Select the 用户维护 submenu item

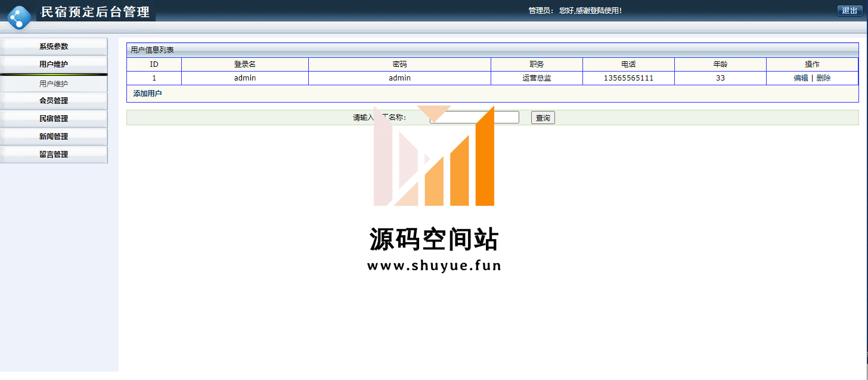tap(54, 84)
